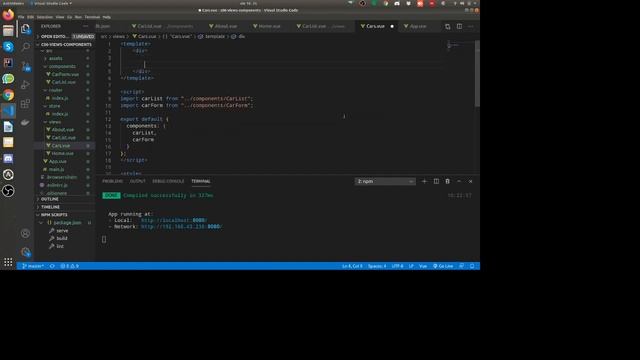Run the serve npm script
640x360 pixels.
tap(62, 231)
